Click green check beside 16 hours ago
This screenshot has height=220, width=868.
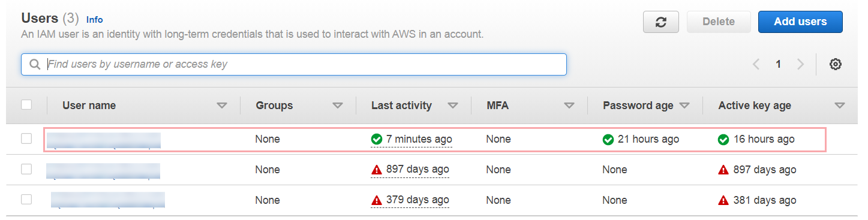[723, 139]
